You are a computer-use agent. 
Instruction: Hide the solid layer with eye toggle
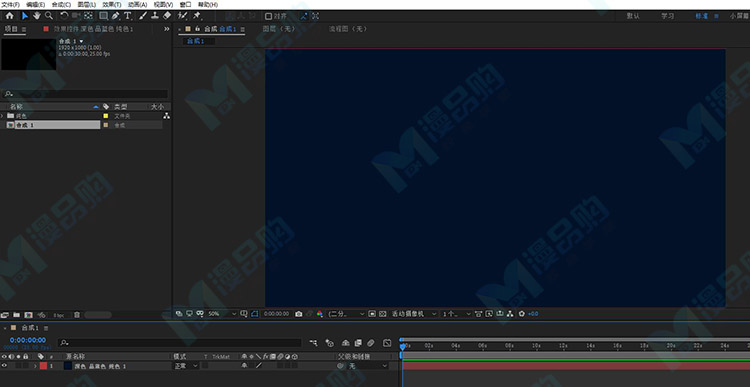(x=4, y=365)
